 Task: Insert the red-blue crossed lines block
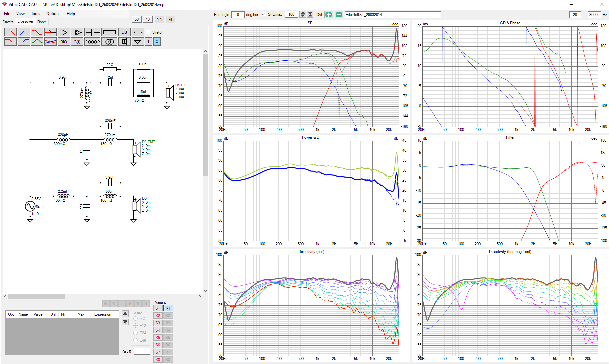coord(50,42)
